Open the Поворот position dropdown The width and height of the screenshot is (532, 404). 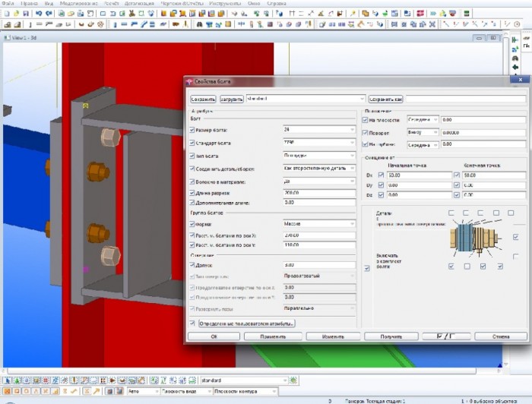423,133
